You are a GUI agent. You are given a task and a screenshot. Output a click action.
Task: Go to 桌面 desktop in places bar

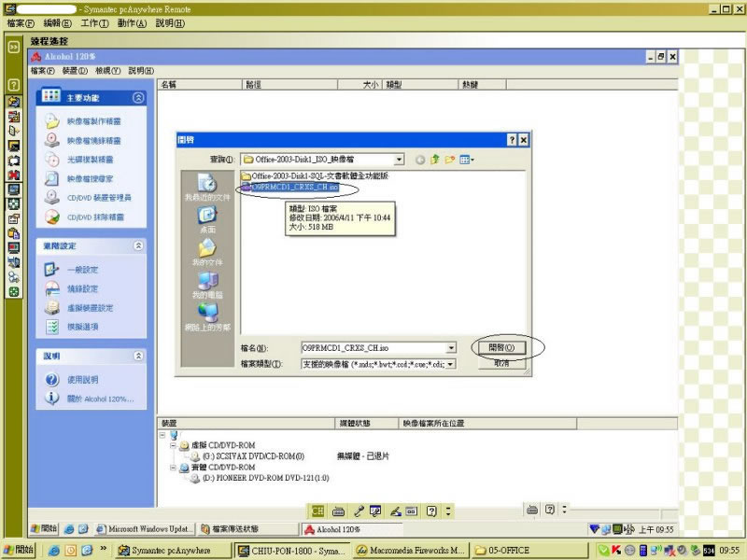(207, 219)
